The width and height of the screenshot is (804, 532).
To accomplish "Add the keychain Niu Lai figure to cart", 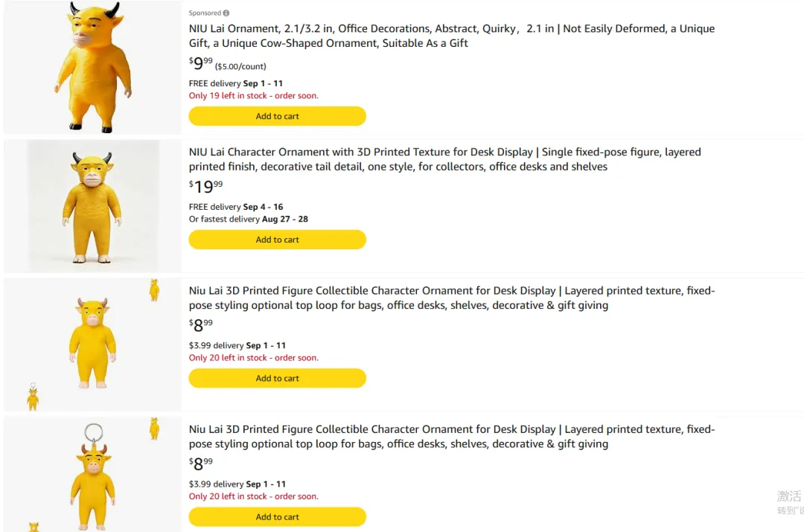I will click(278, 516).
